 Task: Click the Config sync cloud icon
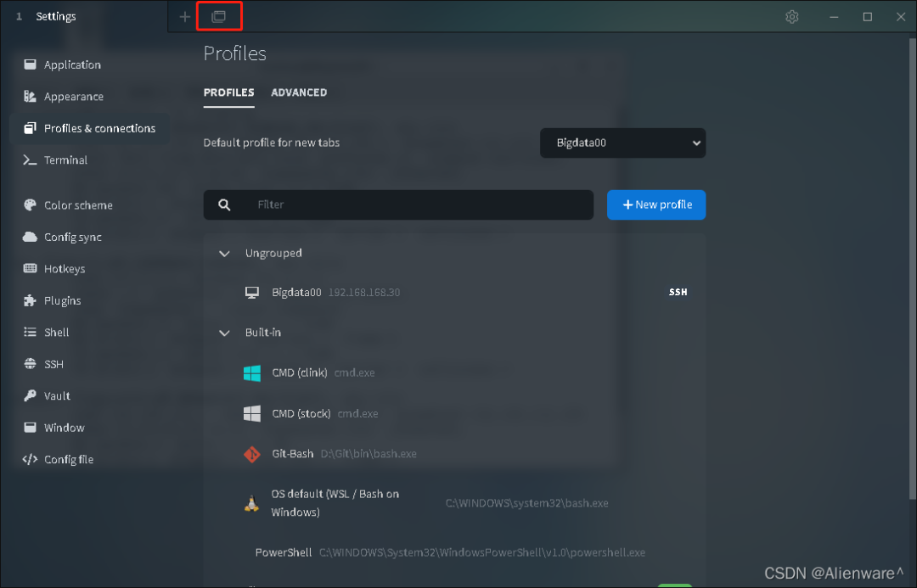pos(30,237)
